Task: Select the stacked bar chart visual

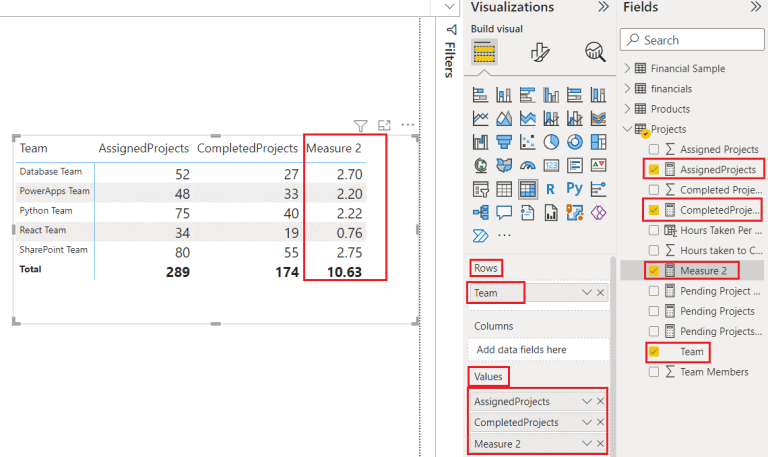Action: (480, 95)
